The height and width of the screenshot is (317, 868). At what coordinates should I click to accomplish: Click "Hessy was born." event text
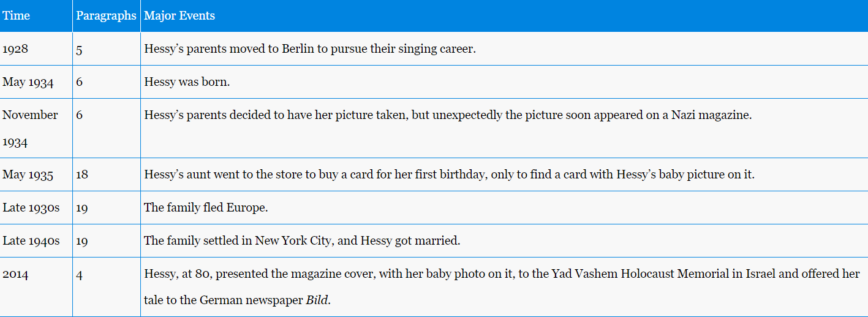[x=187, y=82]
